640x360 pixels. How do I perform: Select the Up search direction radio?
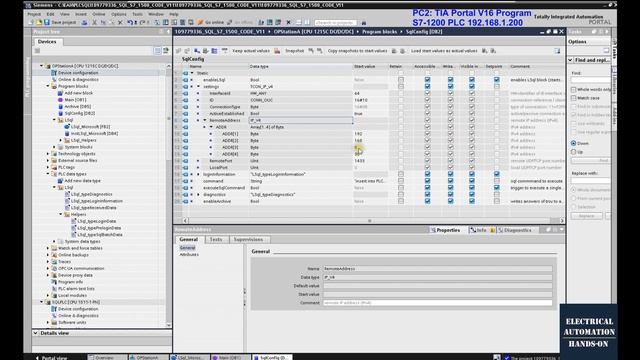[x=573, y=152]
